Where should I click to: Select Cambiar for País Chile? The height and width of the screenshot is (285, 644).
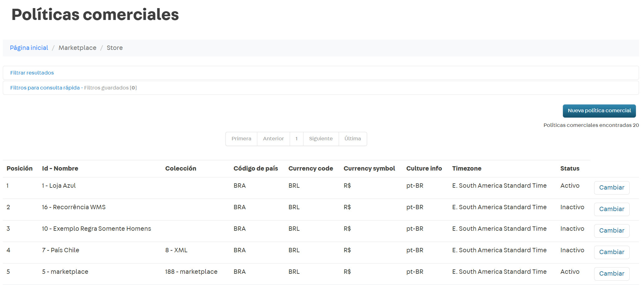611,252
